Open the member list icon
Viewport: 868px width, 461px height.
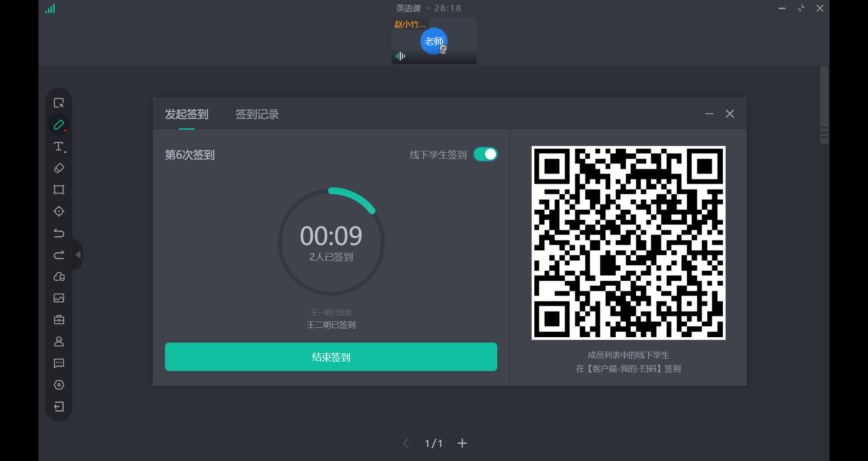point(59,342)
